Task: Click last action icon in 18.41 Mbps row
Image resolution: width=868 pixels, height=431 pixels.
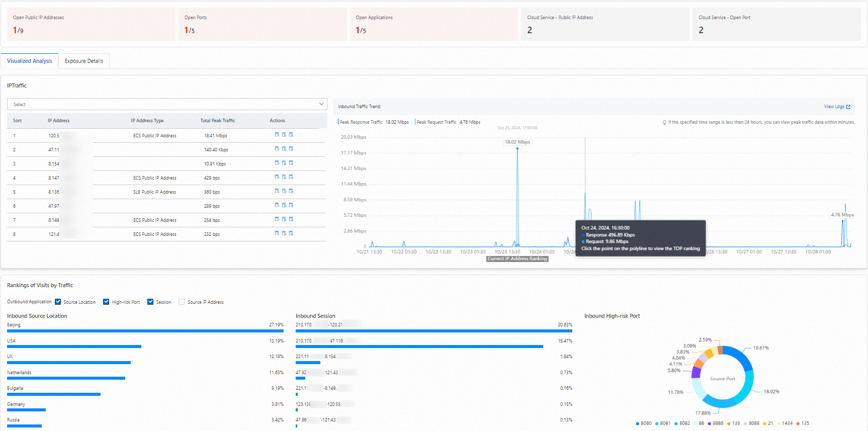Action: 291,135
